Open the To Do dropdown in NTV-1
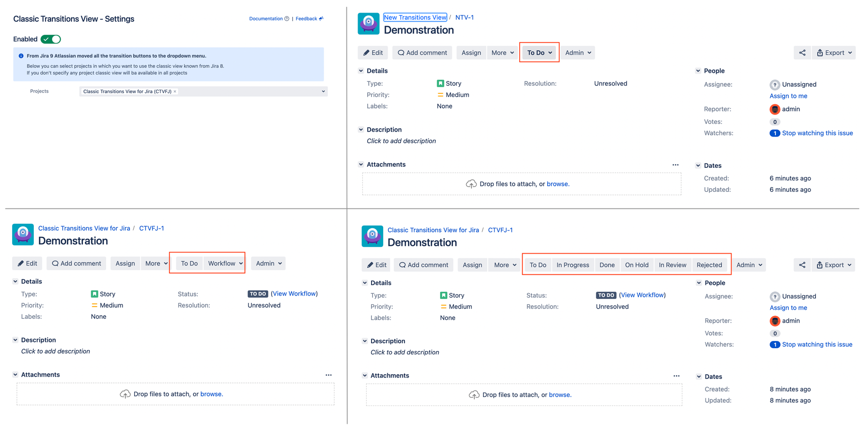Image resolution: width=868 pixels, height=434 pixels. (539, 53)
